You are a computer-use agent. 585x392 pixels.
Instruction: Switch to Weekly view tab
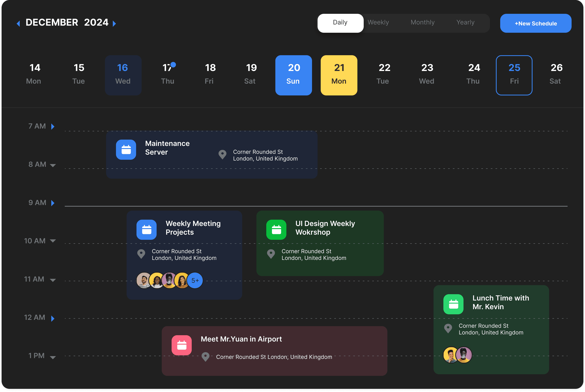click(x=378, y=22)
